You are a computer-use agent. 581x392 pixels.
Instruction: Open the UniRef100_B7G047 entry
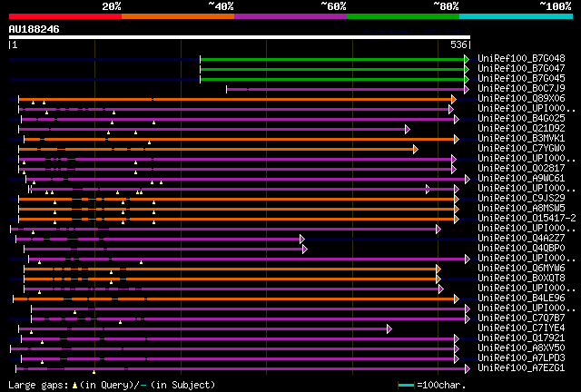pyautogui.click(x=521, y=69)
